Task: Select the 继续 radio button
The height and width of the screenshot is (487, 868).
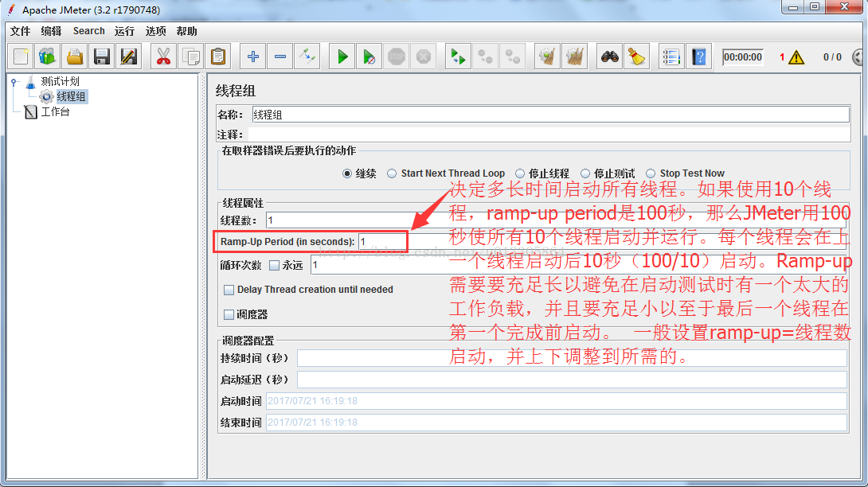Action: click(x=347, y=173)
